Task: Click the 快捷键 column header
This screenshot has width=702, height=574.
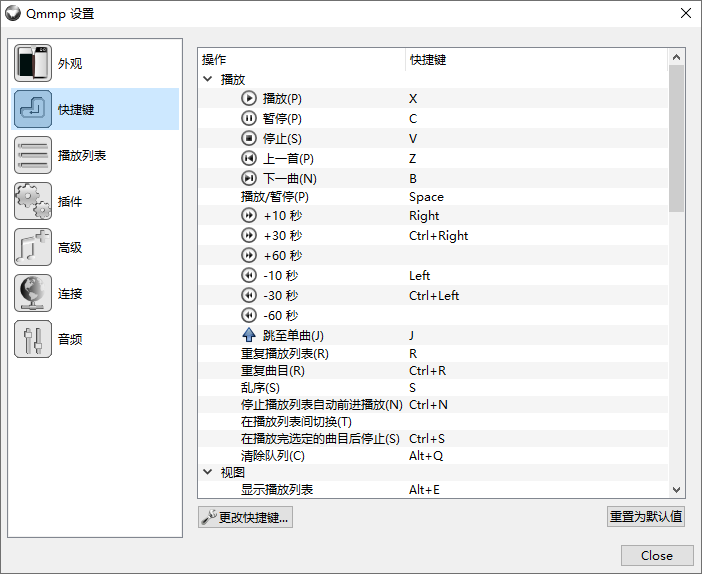Action: coord(537,60)
